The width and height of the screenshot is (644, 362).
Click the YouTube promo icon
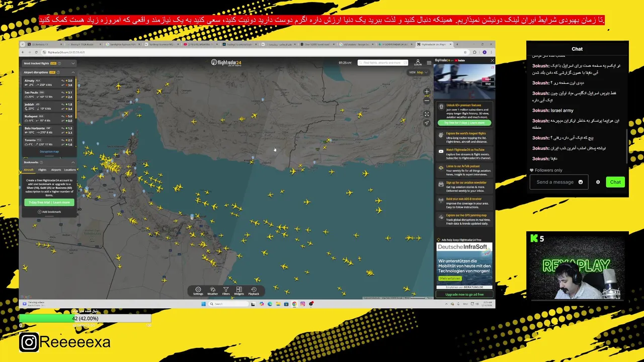click(x=441, y=151)
